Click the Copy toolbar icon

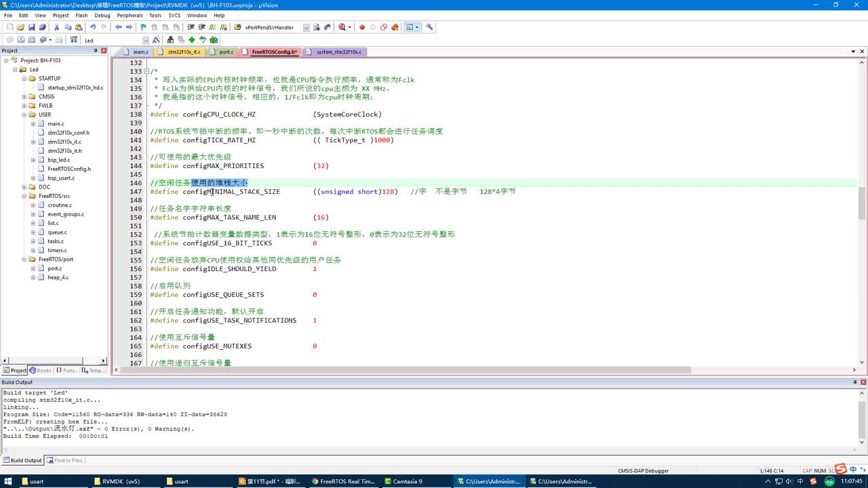[68, 27]
